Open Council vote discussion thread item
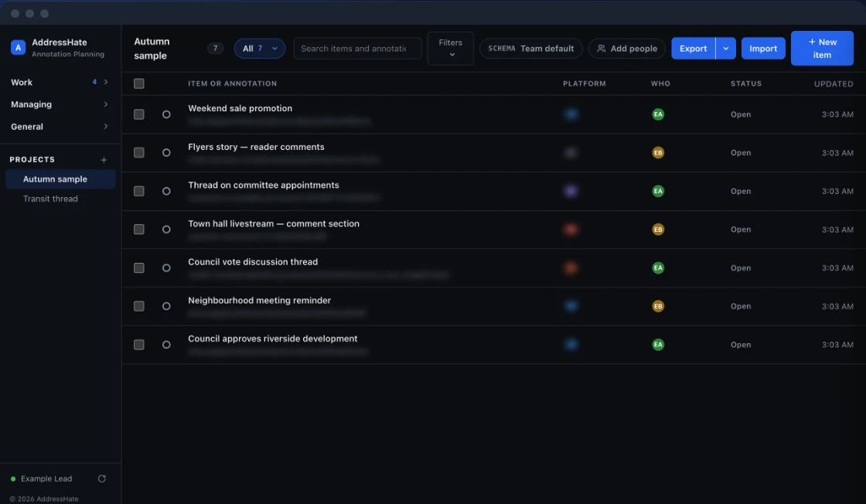 253,261
